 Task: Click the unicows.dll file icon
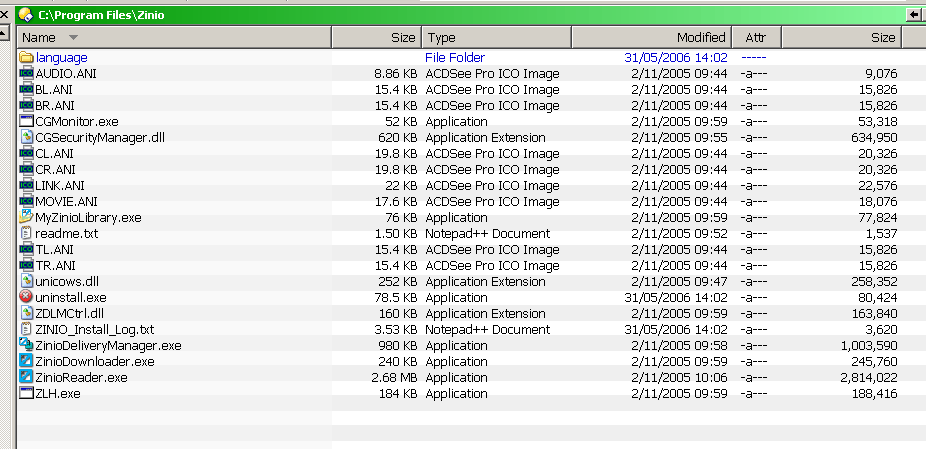click(x=26, y=281)
